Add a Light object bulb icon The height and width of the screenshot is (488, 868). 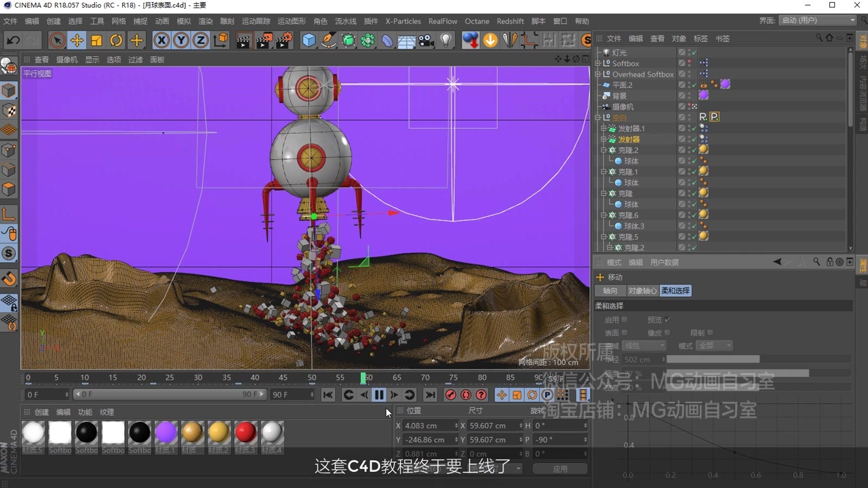point(446,41)
